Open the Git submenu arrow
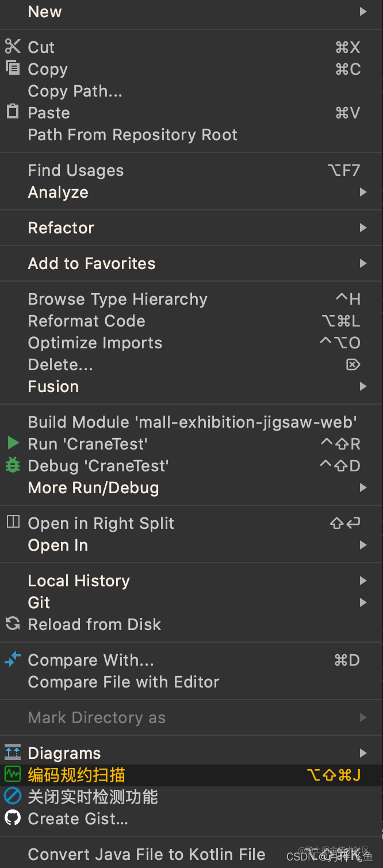383x868 pixels. pos(363,602)
